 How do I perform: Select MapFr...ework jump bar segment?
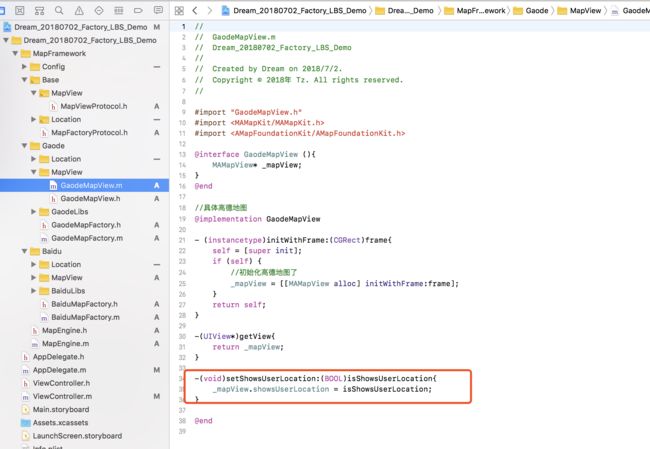tap(481, 11)
